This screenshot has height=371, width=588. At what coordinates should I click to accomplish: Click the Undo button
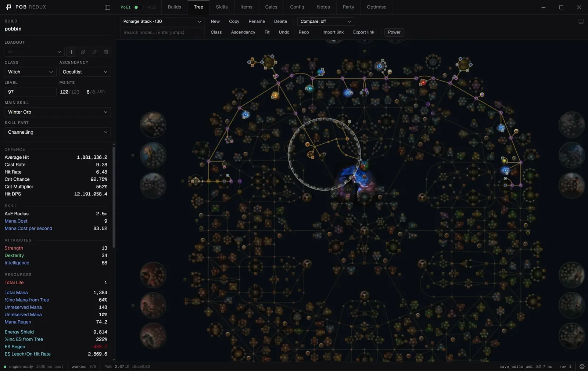pos(284,32)
